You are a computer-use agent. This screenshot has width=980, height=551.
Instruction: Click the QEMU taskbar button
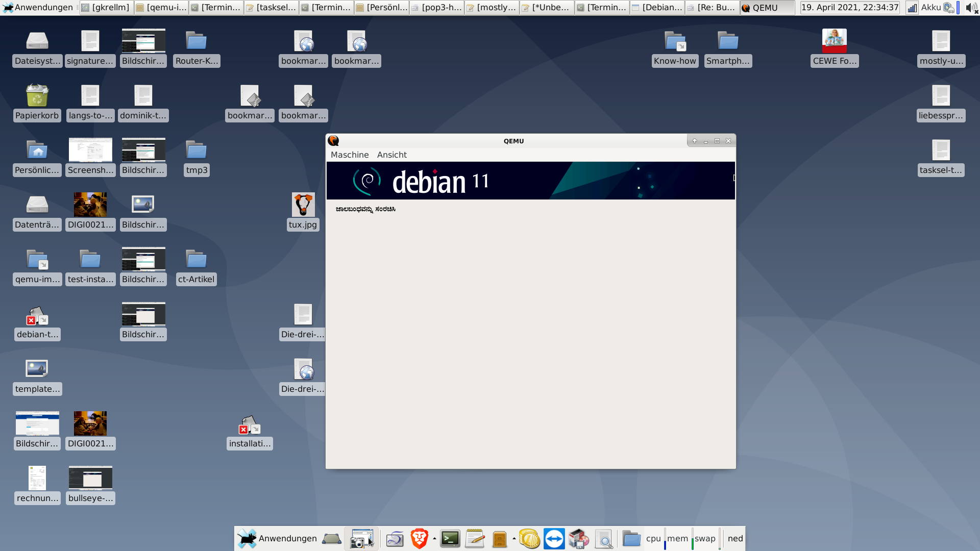tap(768, 7)
